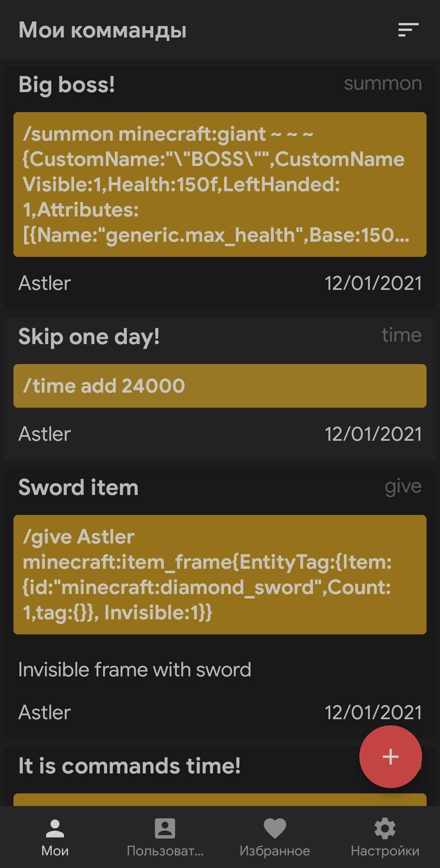Tap the Мои команды header title
440x868 pixels.
tap(102, 31)
